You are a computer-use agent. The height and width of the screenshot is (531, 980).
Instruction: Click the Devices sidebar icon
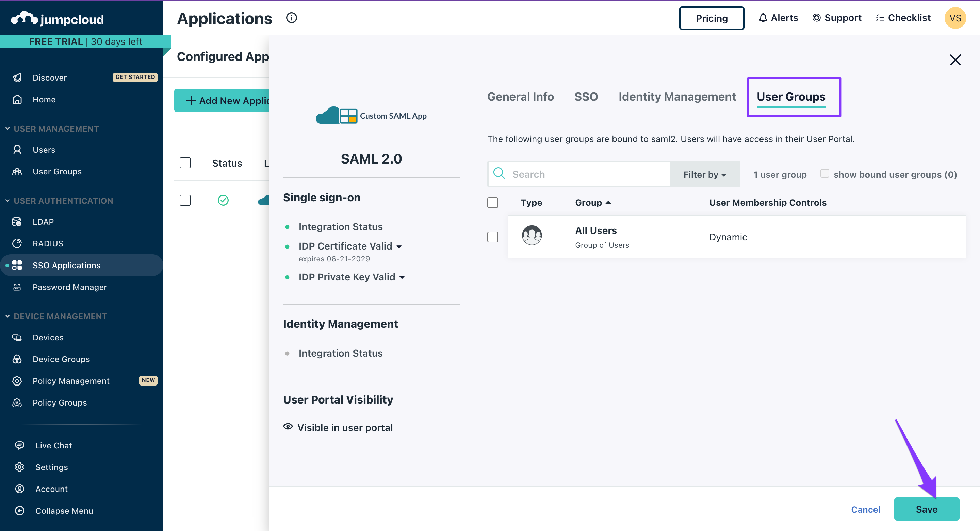[17, 337]
